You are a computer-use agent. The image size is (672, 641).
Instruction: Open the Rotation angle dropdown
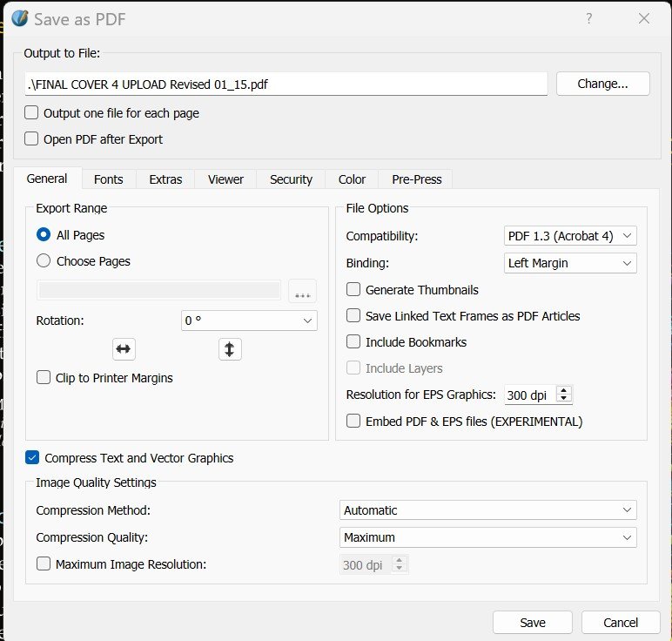pos(249,320)
